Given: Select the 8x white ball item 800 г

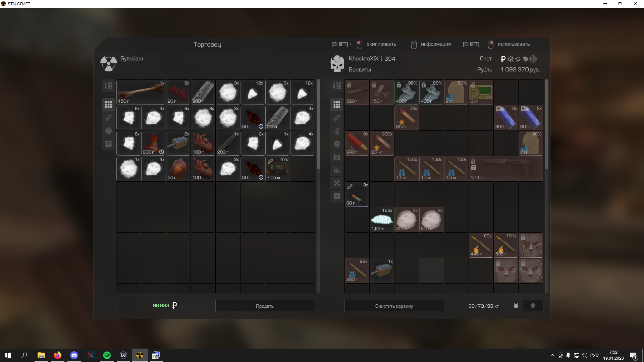Looking at the screenshot, I should tap(431, 220).
